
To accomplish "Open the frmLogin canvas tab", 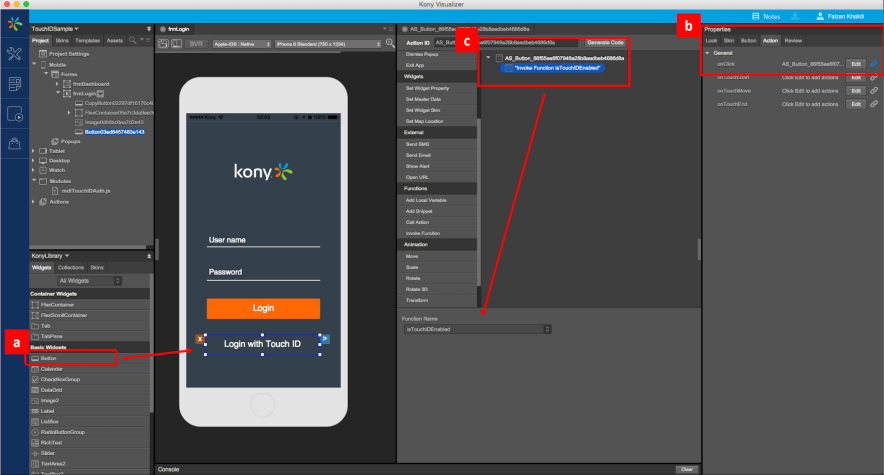I will point(179,29).
